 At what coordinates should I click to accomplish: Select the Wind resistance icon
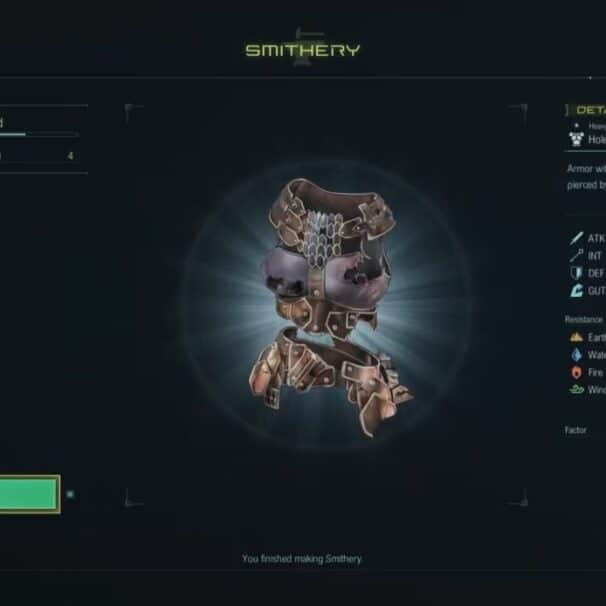pos(576,389)
